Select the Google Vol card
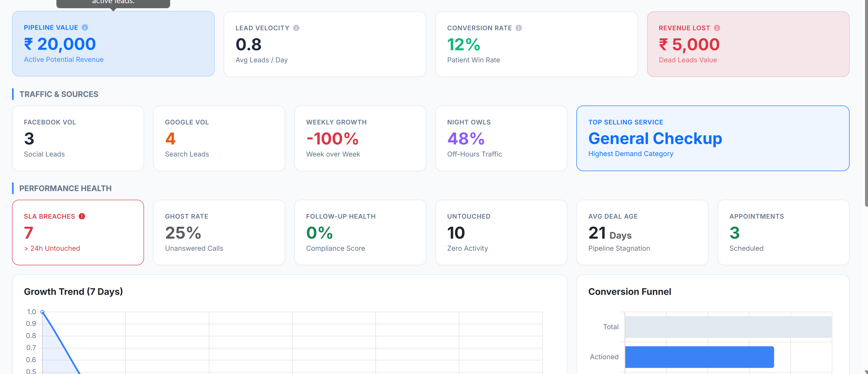 click(x=219, y=138)
